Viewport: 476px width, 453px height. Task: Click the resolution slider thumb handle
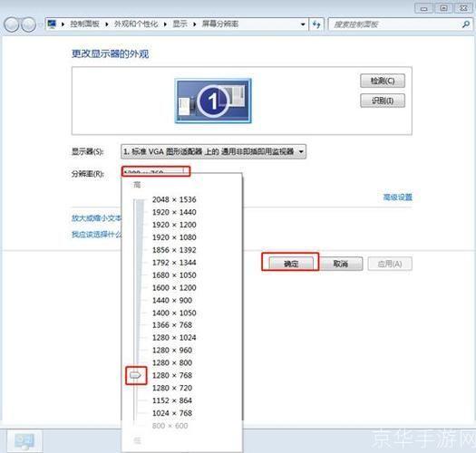pyautogui.click(x=135, y=376)
